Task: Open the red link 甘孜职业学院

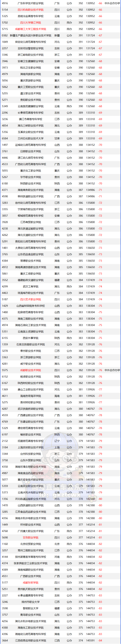Action: click(31, 537)
